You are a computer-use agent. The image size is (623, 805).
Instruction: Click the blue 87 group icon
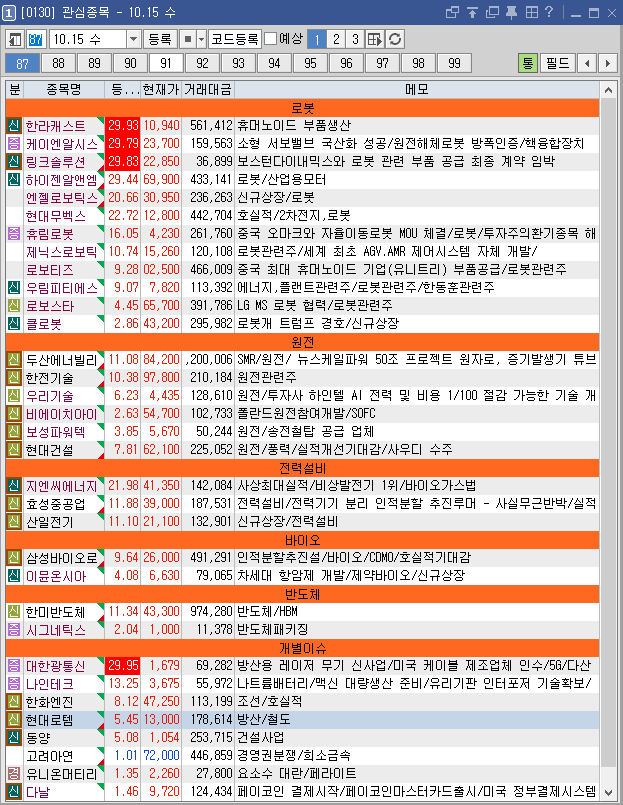tap(36, 39)
